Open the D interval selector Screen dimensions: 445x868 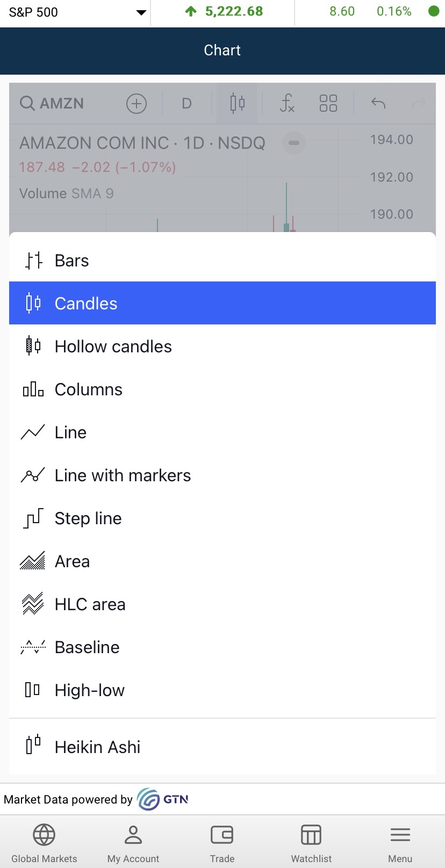(186, 103)
